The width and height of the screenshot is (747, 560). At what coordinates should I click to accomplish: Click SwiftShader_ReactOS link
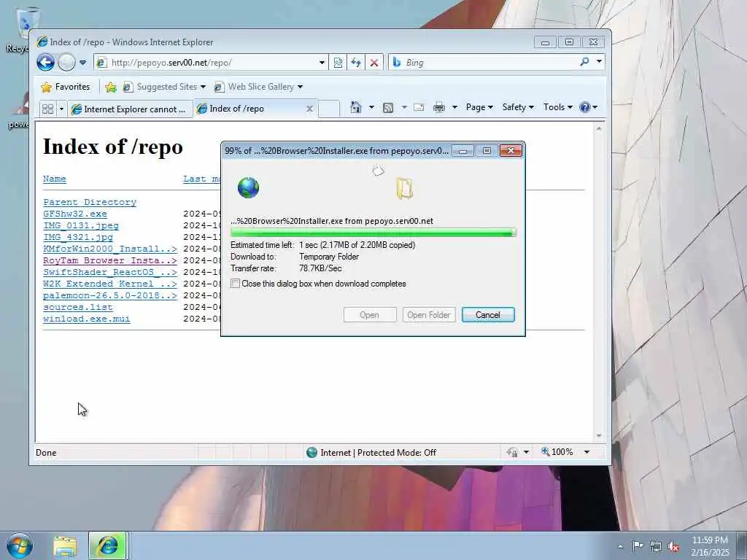(110, 272)
